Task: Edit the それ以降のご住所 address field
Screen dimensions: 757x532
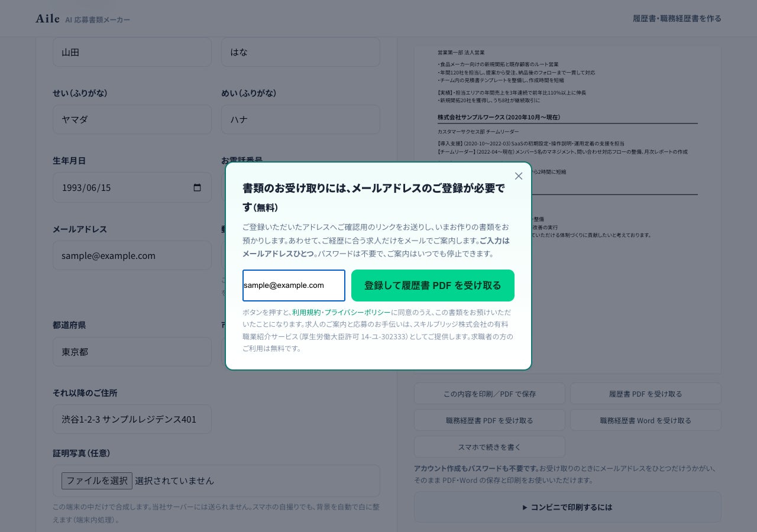Action: click(132, 419)
